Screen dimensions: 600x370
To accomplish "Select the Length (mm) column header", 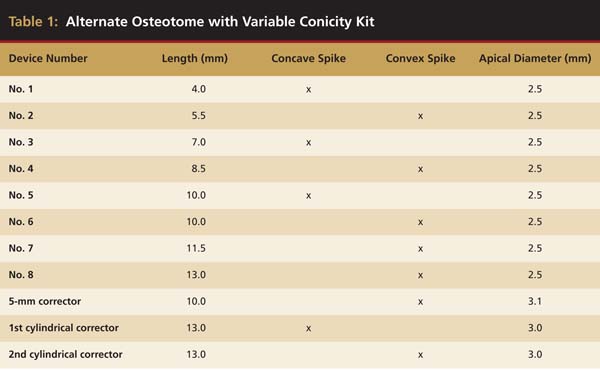I will (x=194, y=59).
